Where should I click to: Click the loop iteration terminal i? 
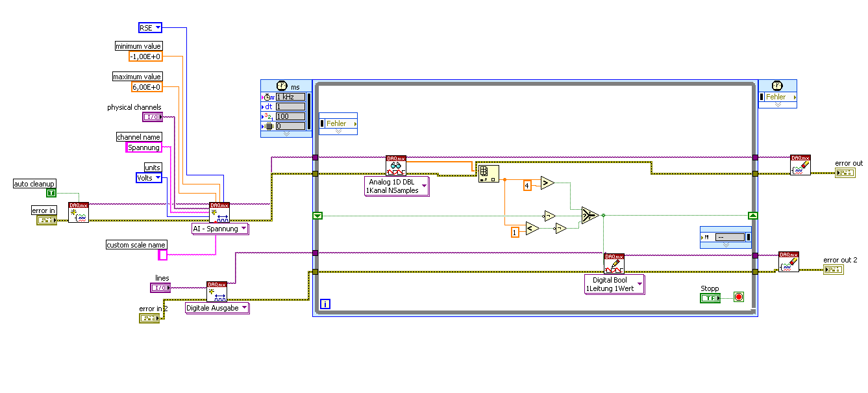pyautogui.click(x=326, y=303)
